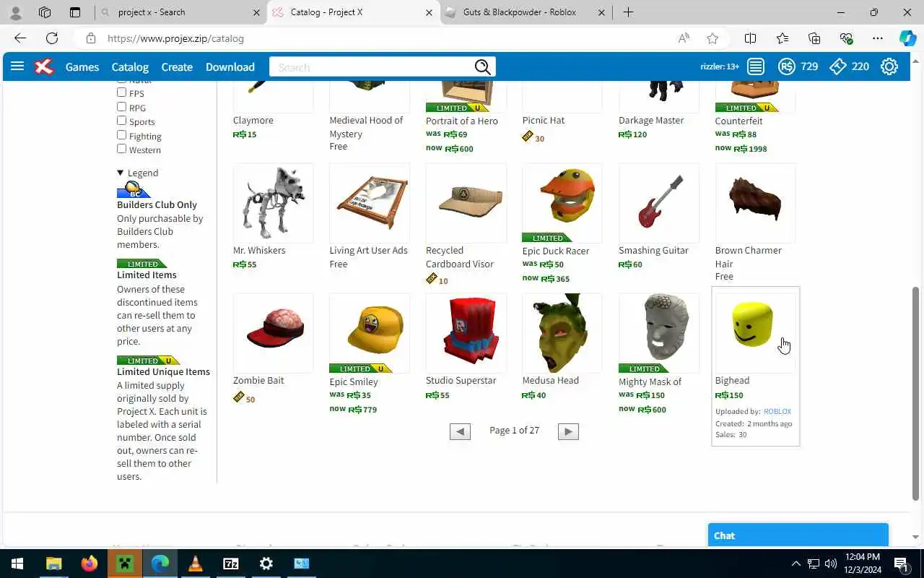The image size is (924, 578).
Task: Open VLC media player from taskbar
Action: tap(196, 564)
